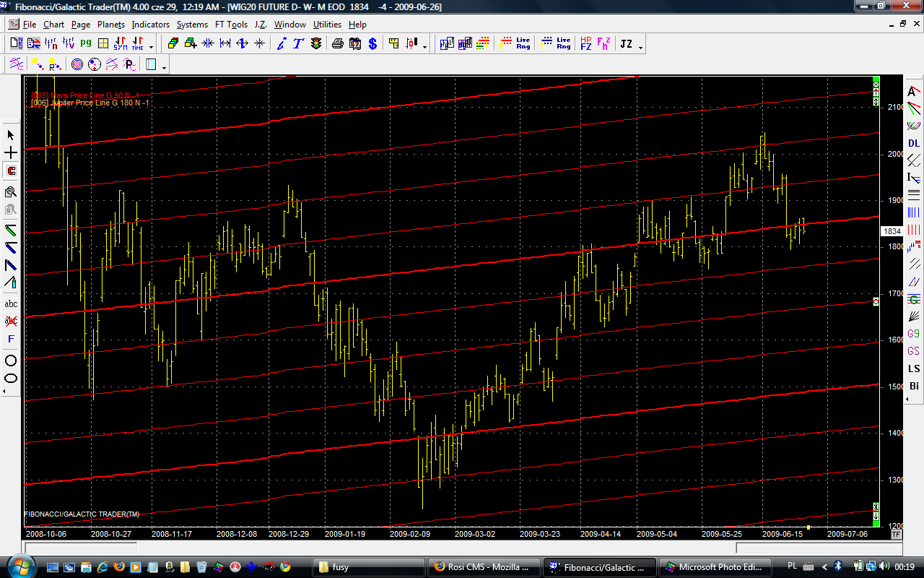Select the abc text annotation tool
The width and height of the screenshot is (924, 578).
11,303
